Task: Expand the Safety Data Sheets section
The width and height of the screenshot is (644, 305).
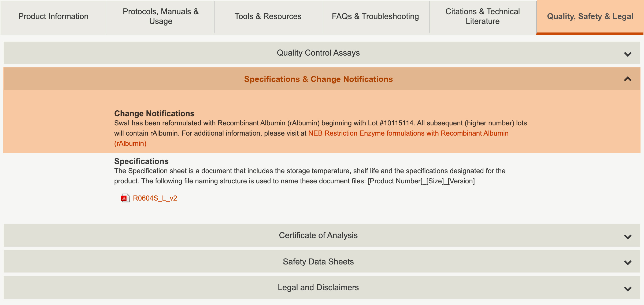Action: (318, 262)
